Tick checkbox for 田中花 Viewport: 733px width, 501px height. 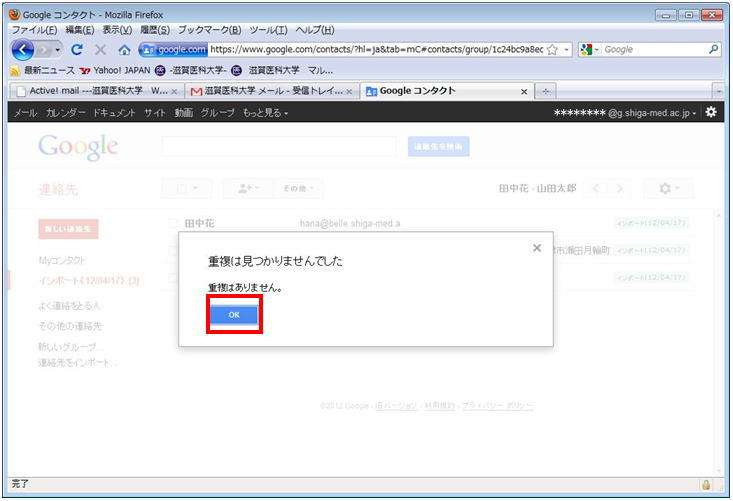173,223
